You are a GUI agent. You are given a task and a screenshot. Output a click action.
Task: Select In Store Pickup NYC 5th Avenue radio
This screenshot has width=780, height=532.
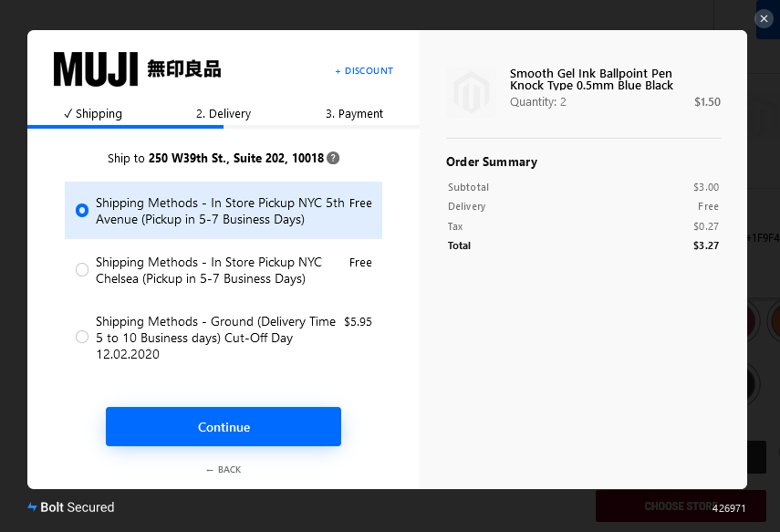click(81, 211)
